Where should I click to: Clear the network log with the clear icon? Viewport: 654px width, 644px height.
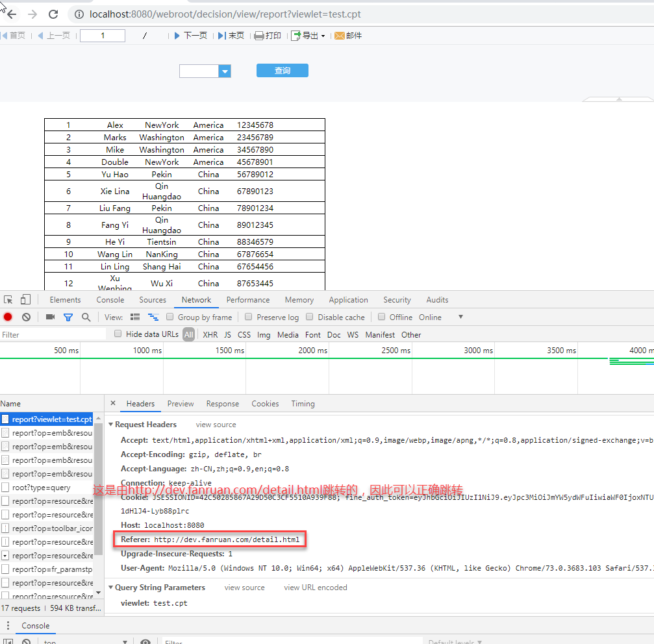pyautogui.click(x=26, y=317)
